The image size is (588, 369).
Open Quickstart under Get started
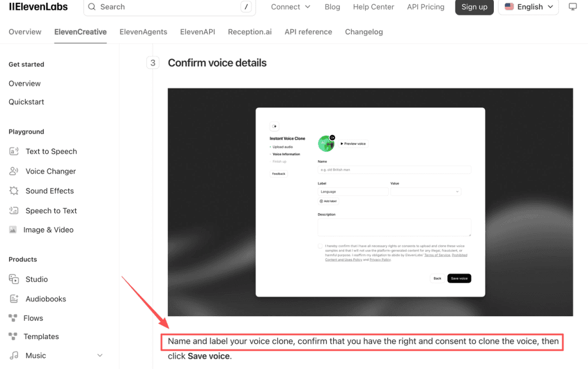pyautogui.click(x=26, y=102)
